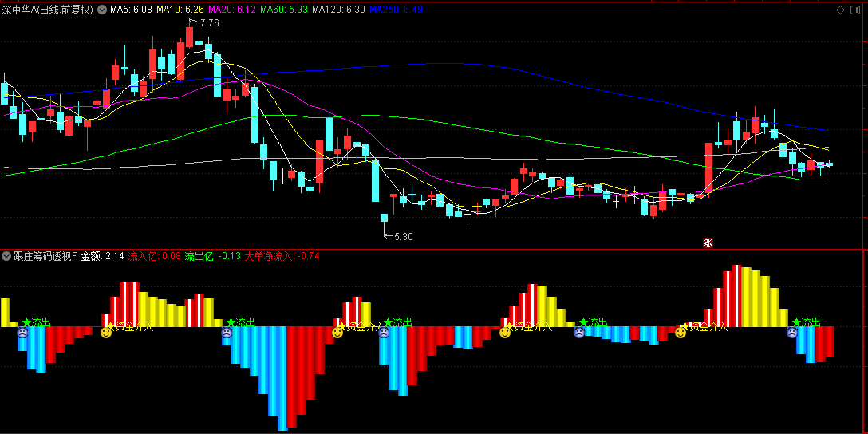The image size is (868, 434).
Task: Click 流出亿: -0.13 indicator value
Action: (212, 256)
